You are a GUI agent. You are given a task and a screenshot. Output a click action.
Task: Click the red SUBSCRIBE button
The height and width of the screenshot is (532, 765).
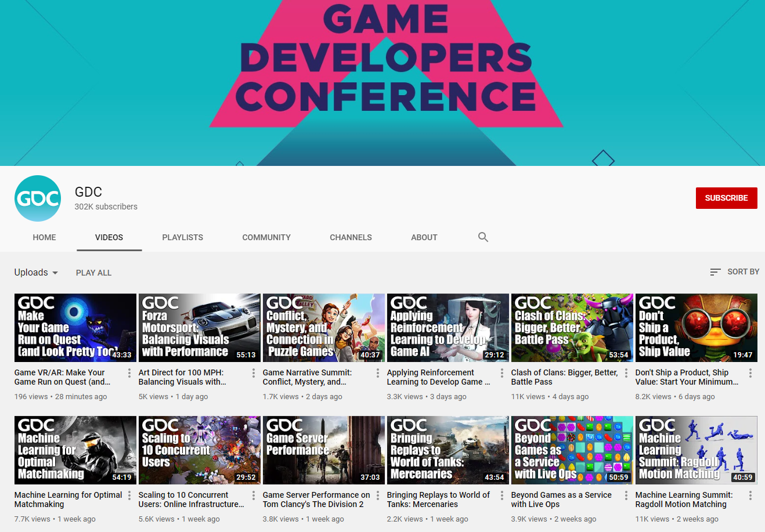(727, 198)
